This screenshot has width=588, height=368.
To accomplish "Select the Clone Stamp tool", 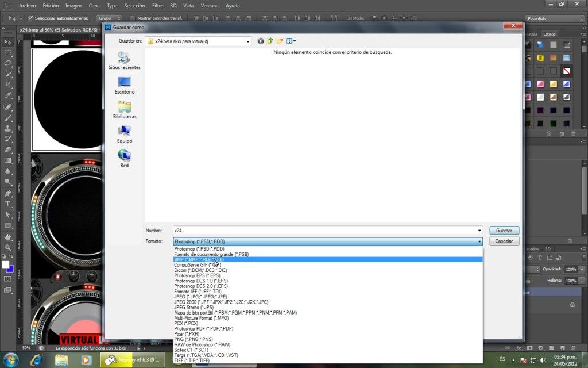I will pos(7,128).
